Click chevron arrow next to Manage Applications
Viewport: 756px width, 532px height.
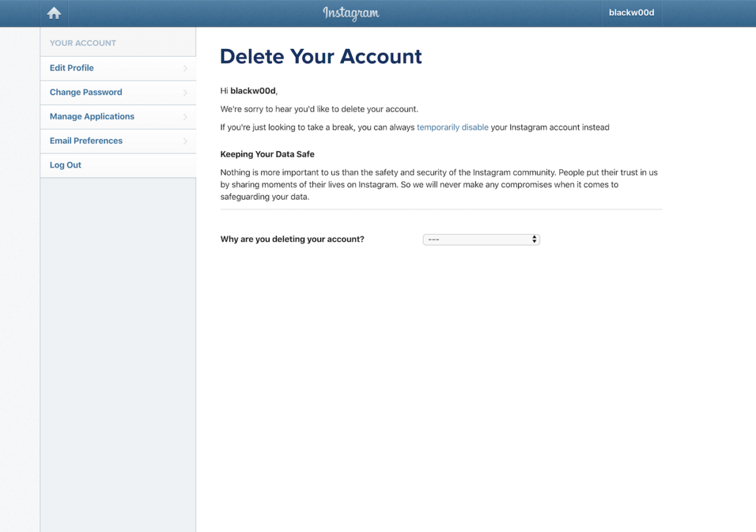(185, 117)
